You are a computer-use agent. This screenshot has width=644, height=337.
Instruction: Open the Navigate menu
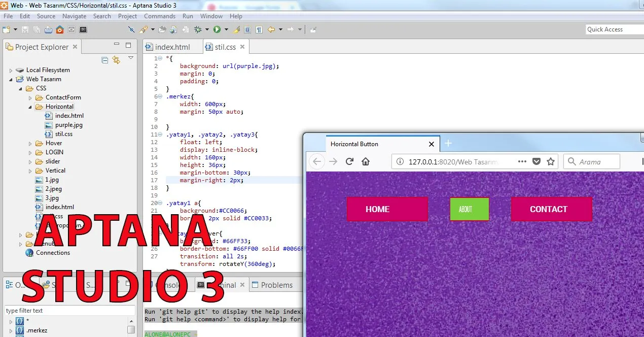(74, 16)
